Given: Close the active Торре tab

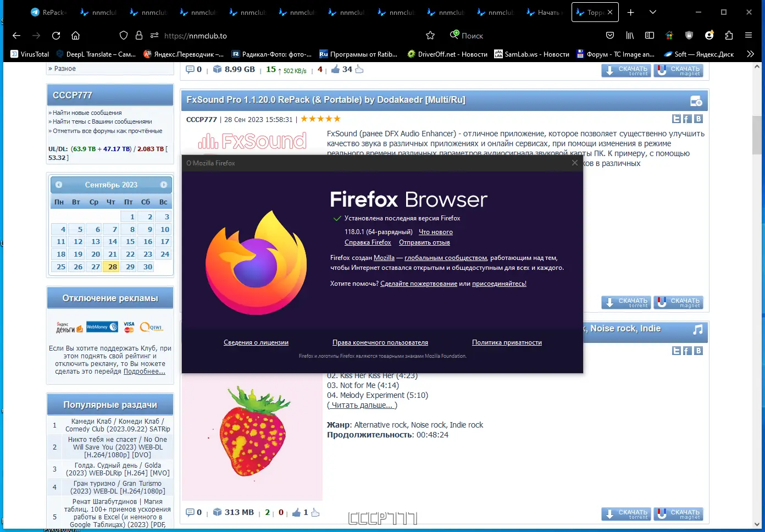Looking at the screenshot, I should pos(610,12).
